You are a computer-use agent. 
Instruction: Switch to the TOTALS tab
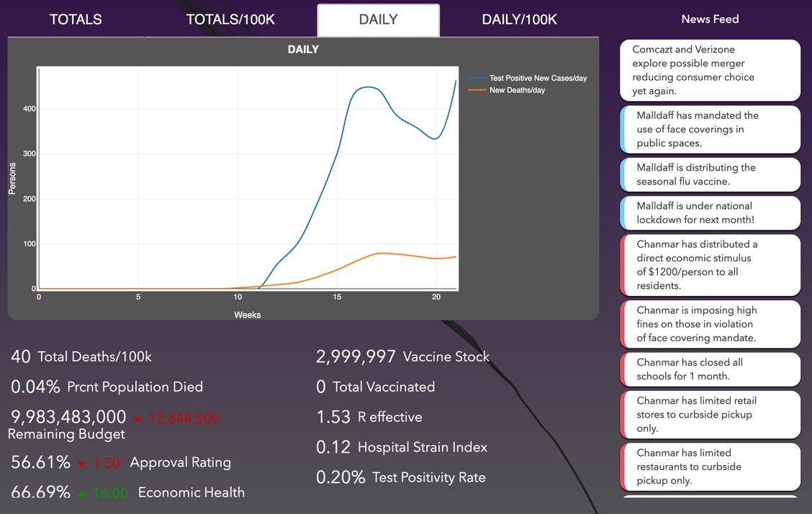[76, 19]
